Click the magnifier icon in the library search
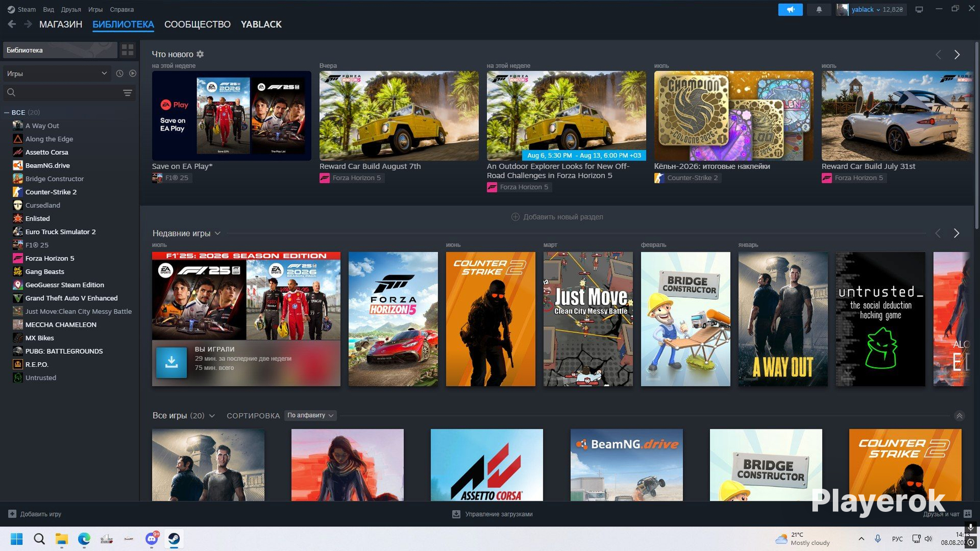980x551 pixels. (x=11, y=93)
